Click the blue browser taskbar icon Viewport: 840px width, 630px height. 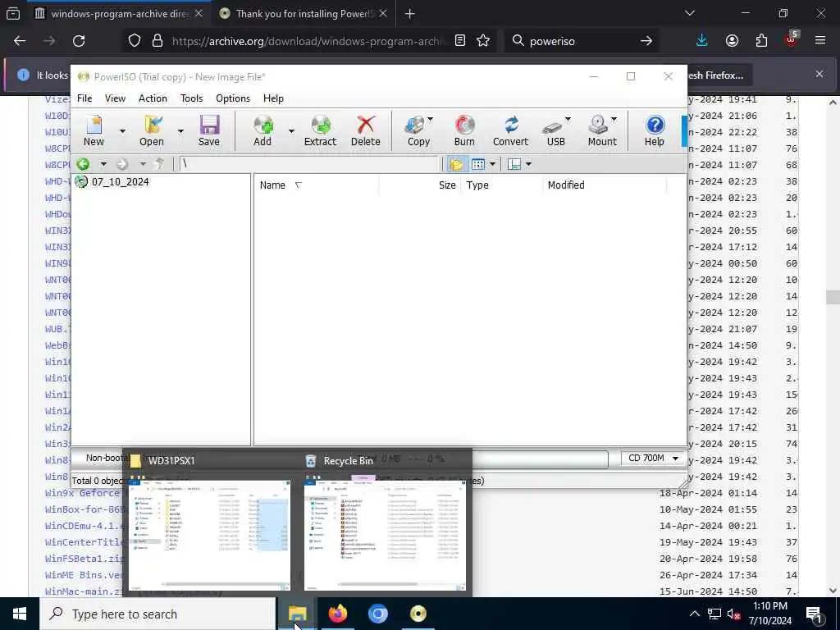click(x=377, y=614)
